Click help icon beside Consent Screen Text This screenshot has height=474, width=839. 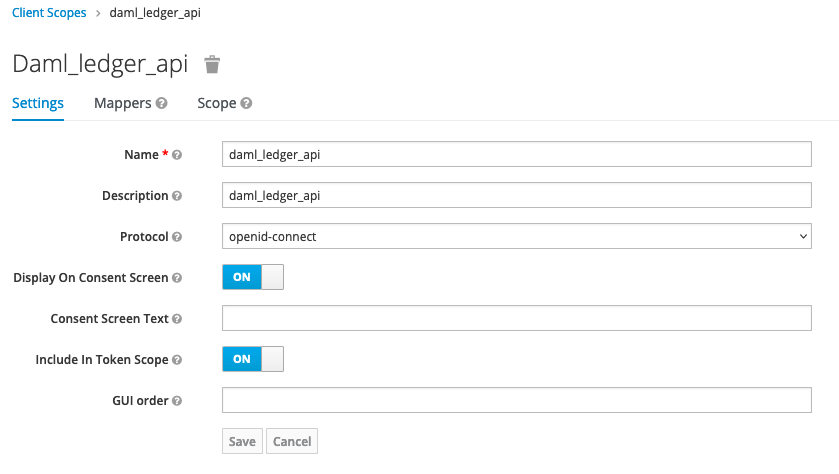tap(177, 319)
